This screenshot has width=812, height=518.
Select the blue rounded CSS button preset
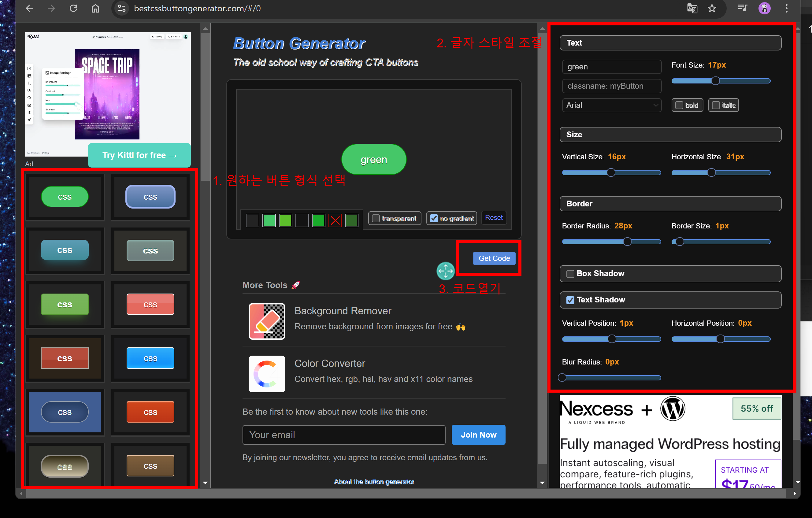tap(150, 197)
